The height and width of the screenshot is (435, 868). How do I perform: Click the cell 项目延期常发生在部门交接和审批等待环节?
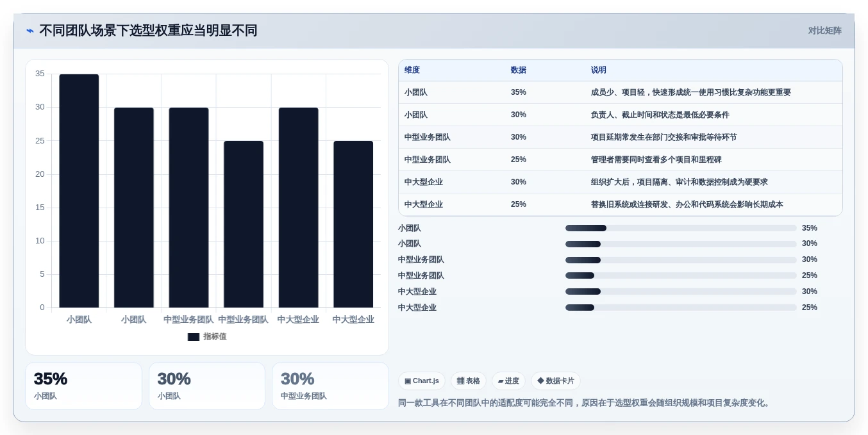pyautogui.click(x=664, y=137)
